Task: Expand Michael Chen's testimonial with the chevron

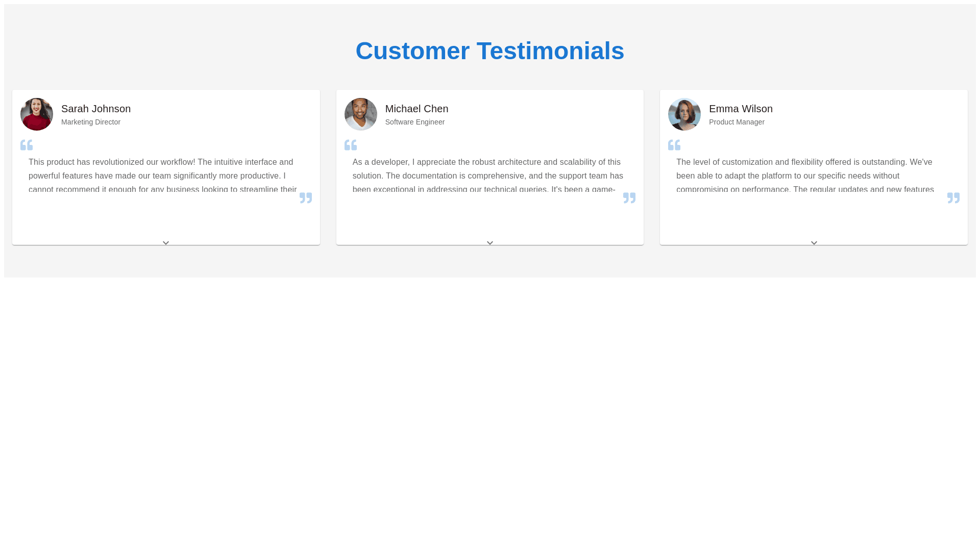Action: (x=490, y=243)
